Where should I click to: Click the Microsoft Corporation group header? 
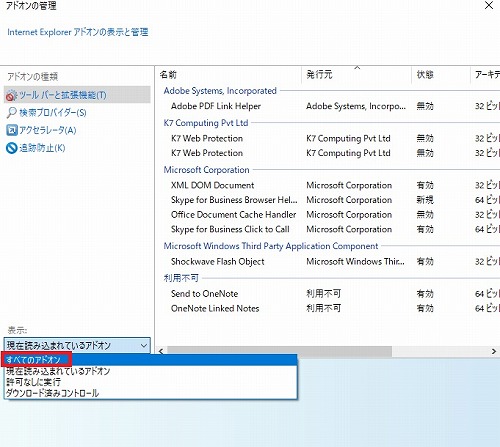206,170
